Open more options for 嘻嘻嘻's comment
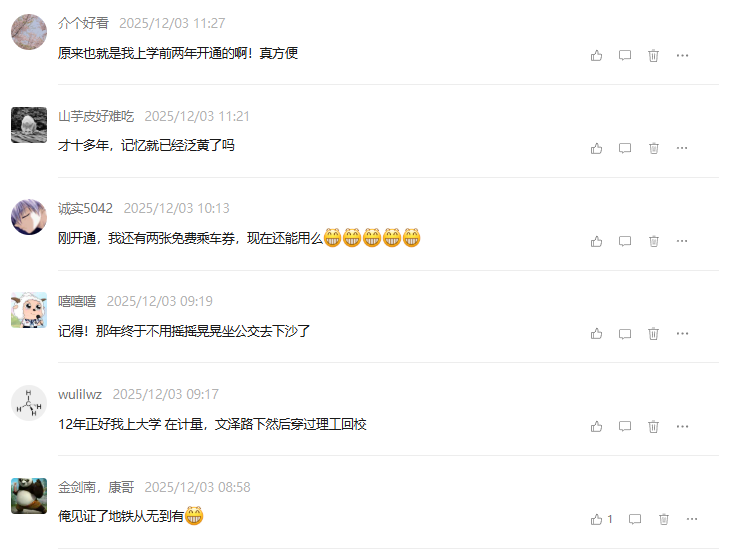This screenshot has height=553, width=739. [x=682, y=334]
